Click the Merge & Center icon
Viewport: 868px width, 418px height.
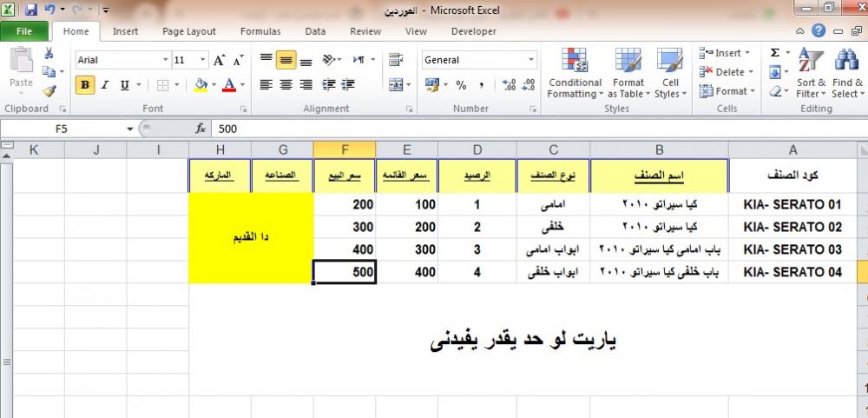click(395, 84)
